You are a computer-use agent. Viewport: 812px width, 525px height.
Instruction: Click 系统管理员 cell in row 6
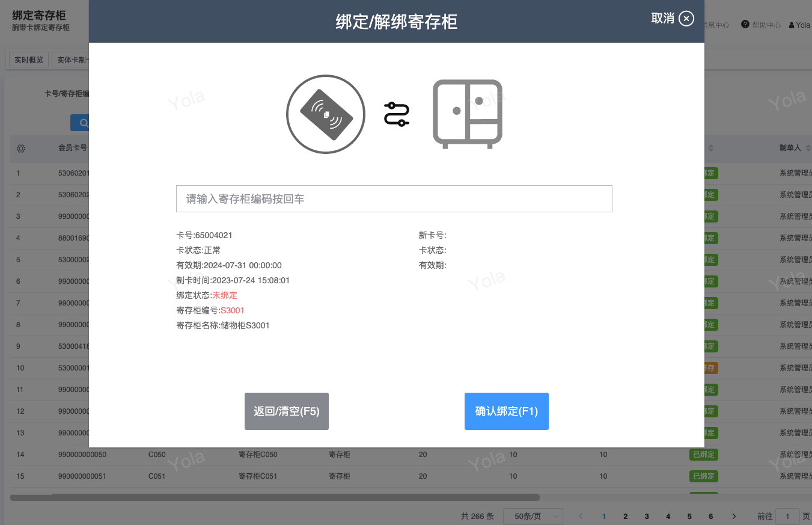pos(796,281)
